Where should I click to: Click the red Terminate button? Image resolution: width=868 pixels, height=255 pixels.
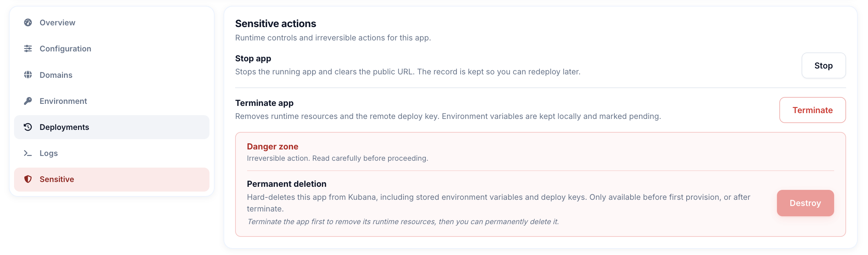pos(813,110)
